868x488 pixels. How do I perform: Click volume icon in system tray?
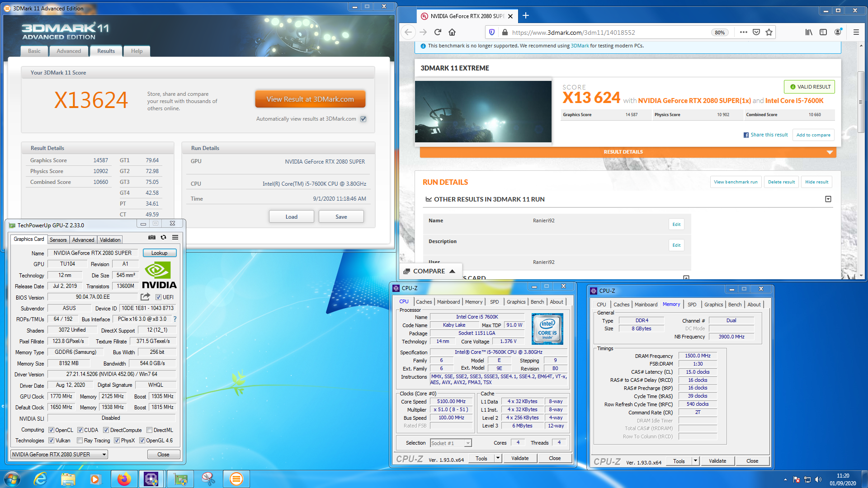coord(818,479)
